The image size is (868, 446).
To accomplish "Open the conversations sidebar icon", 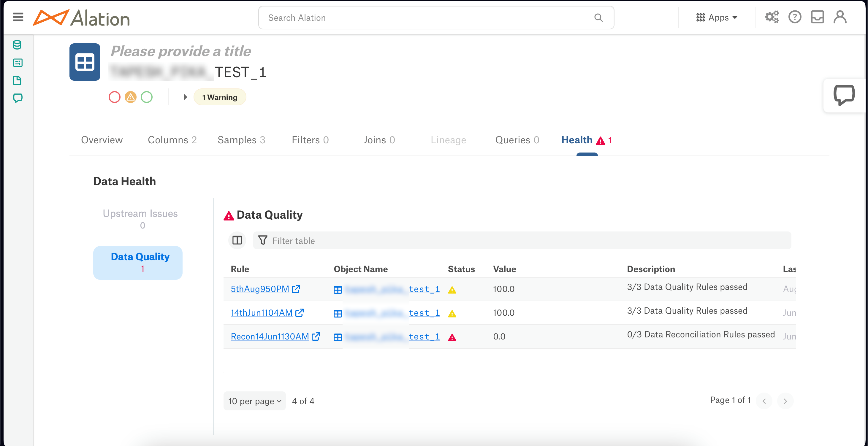I will [x=17, y=98].
